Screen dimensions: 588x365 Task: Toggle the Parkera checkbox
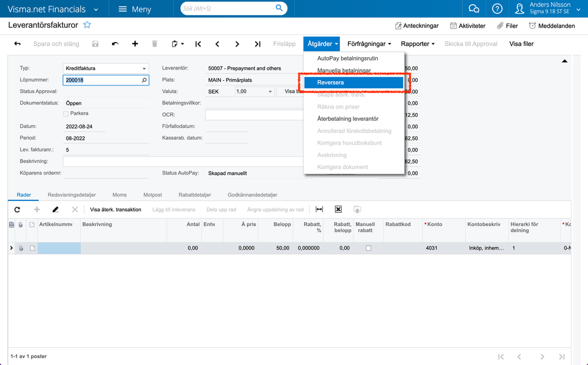click(66, 114)
